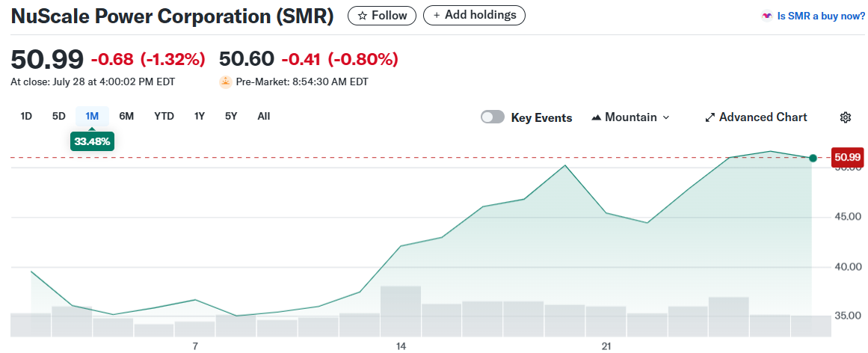
Task: Open the Mountain chart type dropdown
Action: [630, 117]
